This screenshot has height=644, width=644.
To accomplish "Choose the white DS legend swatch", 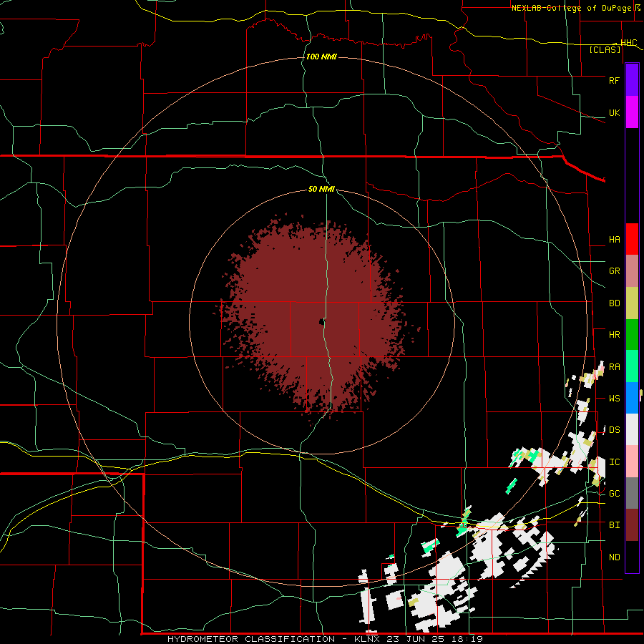I will [x=632, y=429].
